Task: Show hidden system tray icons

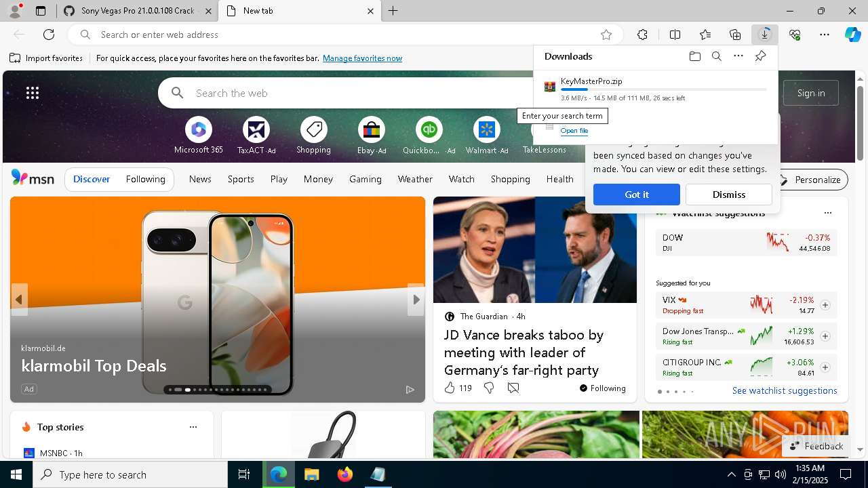Action: point(731,474)
